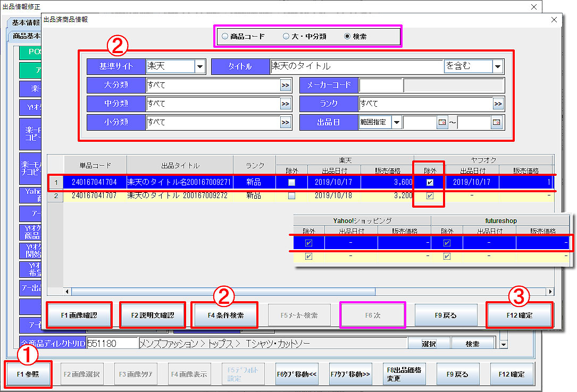
Task: Toggle 楽天 除外 checkbox in row 1
Action: 291,182
